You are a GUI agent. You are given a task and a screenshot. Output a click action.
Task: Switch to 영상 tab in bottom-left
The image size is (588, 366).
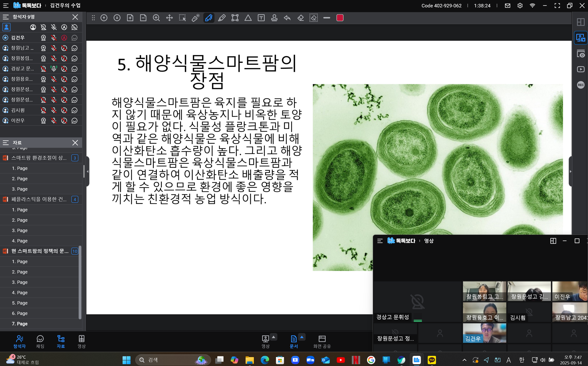pos(81,341)
